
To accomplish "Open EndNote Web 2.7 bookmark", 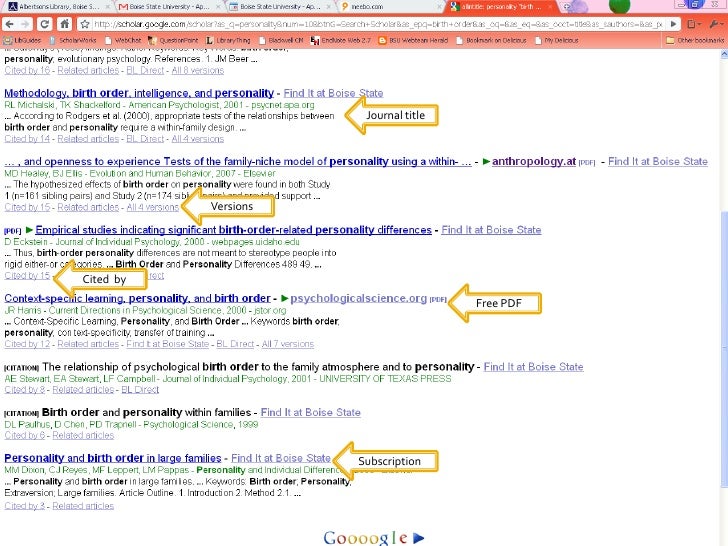I will click(x=341, y=40).
